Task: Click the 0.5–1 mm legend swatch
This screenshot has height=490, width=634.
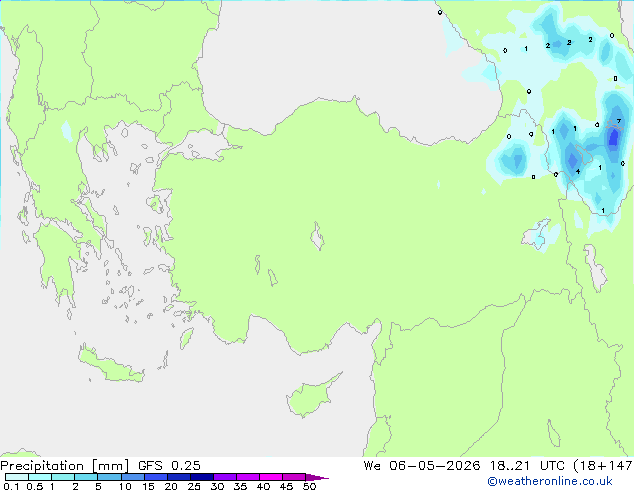Action: point(40,477)
